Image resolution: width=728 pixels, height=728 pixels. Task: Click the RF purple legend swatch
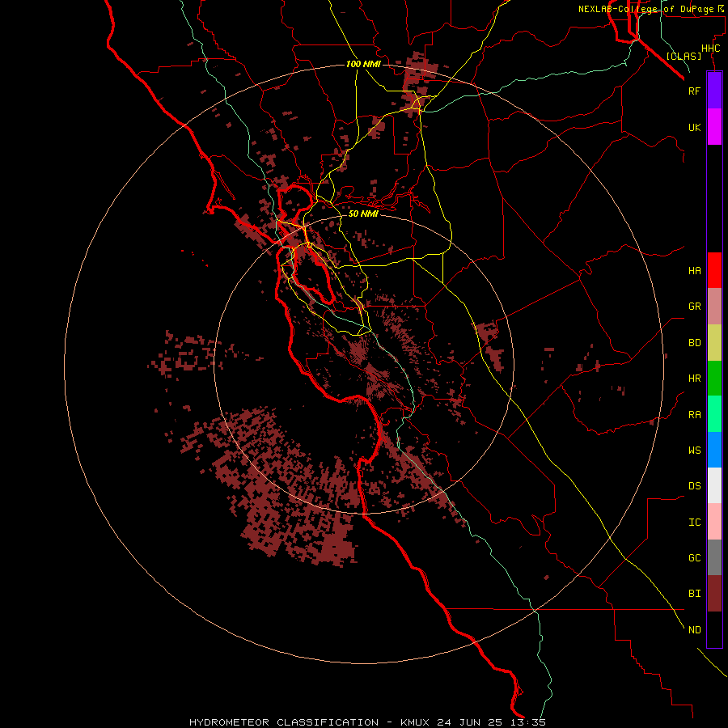(x=714, y=90)
